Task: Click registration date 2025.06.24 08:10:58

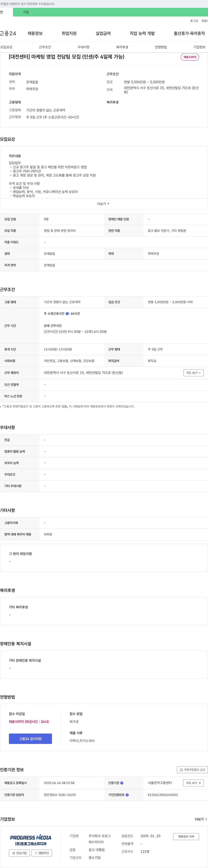Action: (x=59, y=783)
